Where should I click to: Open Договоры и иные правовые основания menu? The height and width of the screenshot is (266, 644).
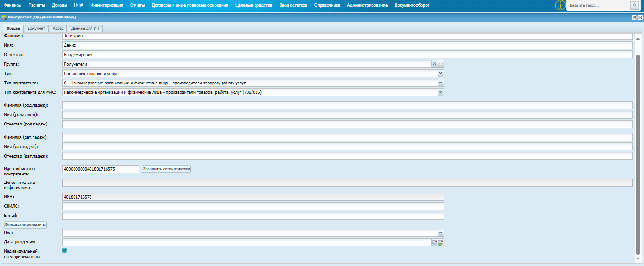[x=190, y=5]
